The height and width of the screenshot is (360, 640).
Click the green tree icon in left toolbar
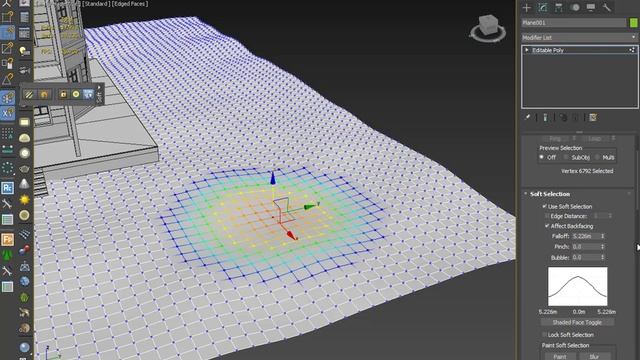[7, 256]
